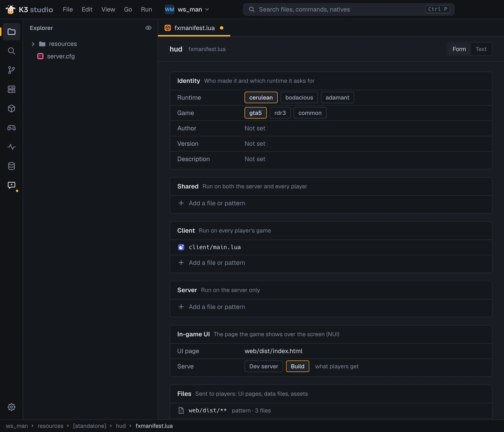Click the web/dist/** file icon

pyautogui.click(x=181, y=410)
